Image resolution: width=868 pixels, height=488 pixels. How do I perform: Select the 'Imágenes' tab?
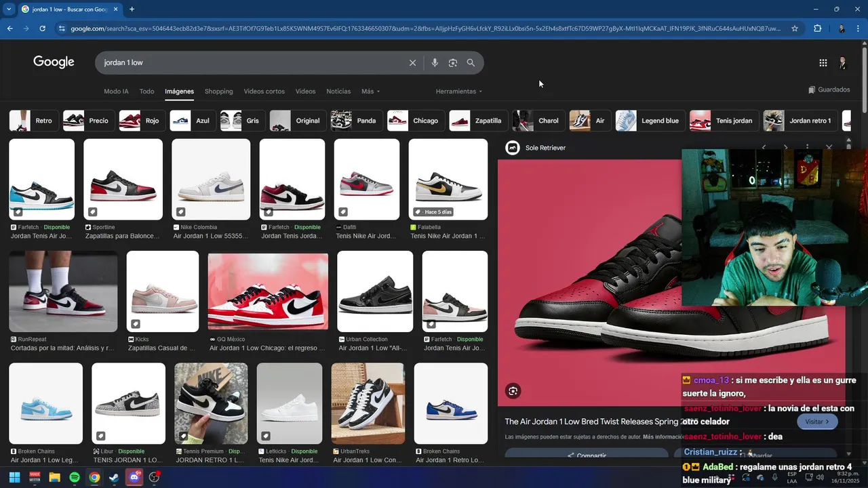tap(179, 91)
